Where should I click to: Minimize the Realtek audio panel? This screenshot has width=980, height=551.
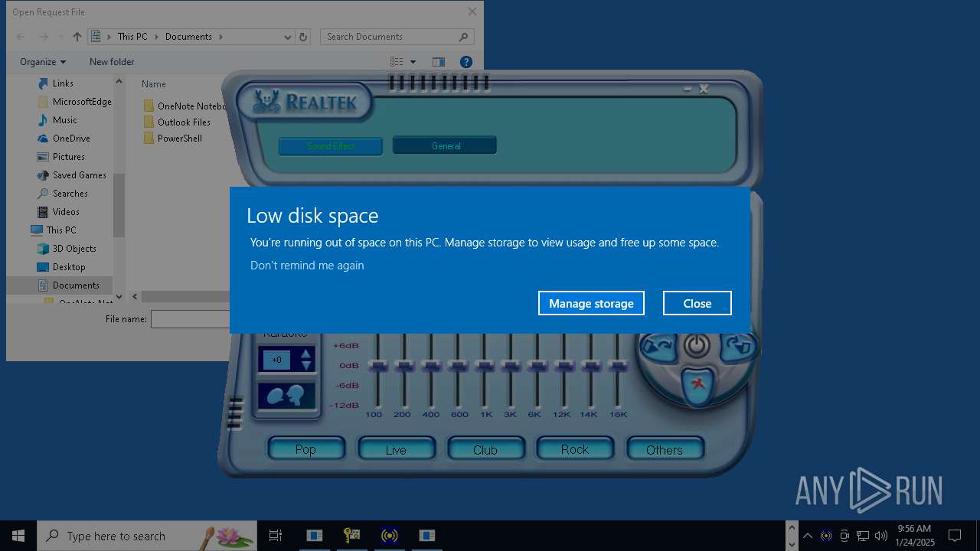coord(688,89)
